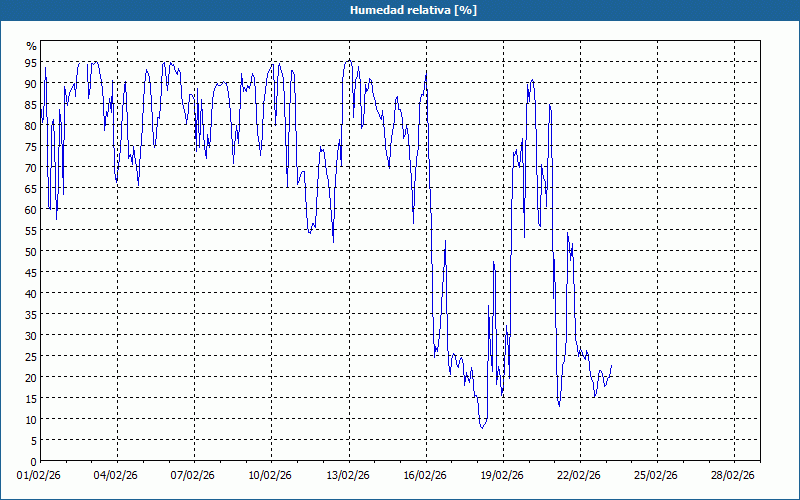
Task: Select the 0 label at the y-axis bottom
Action: point(34,462)
